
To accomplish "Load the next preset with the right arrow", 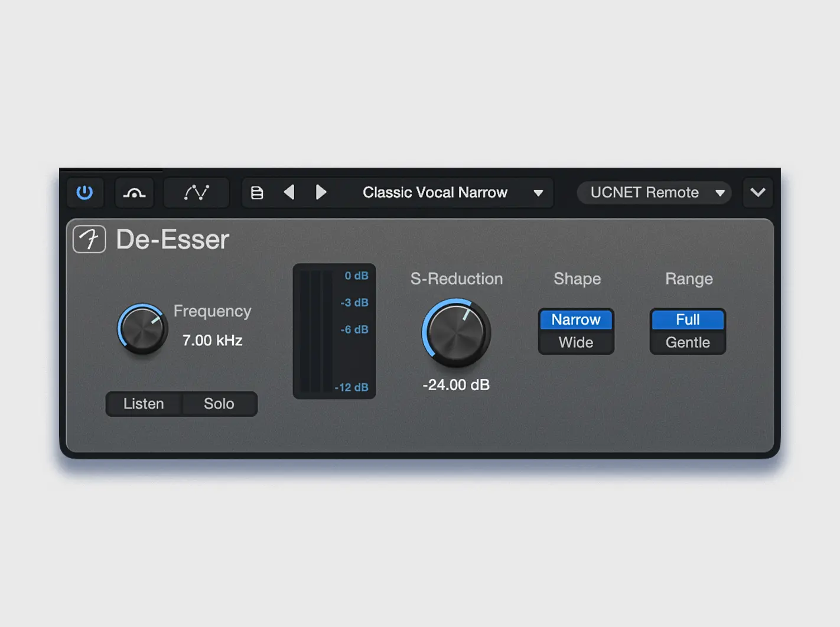I will pos(321,192).
